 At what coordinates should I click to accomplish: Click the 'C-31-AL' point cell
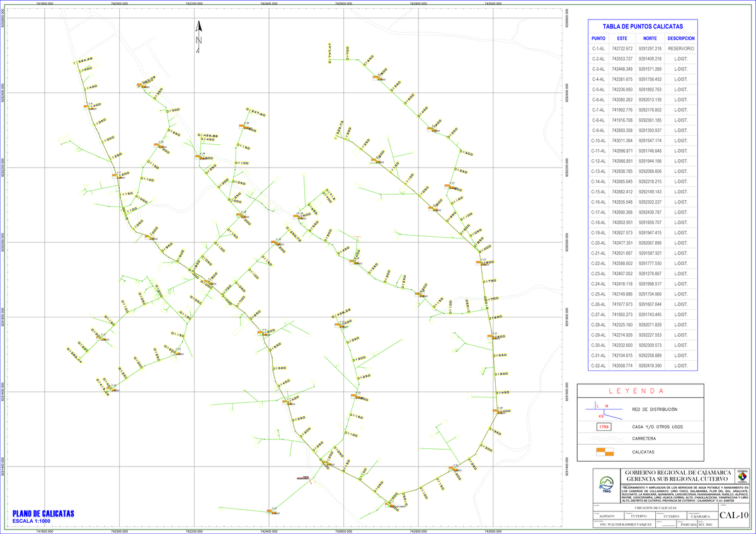coord(598,355)
